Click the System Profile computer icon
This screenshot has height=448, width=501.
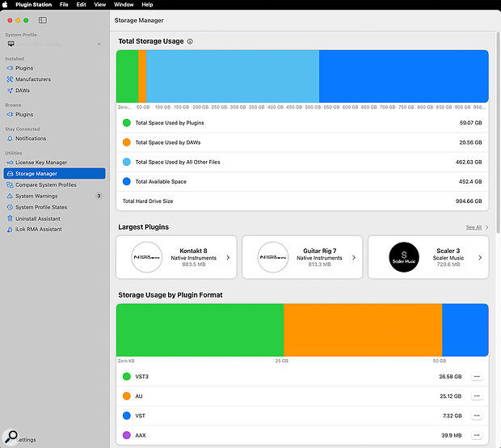[11, 44]
